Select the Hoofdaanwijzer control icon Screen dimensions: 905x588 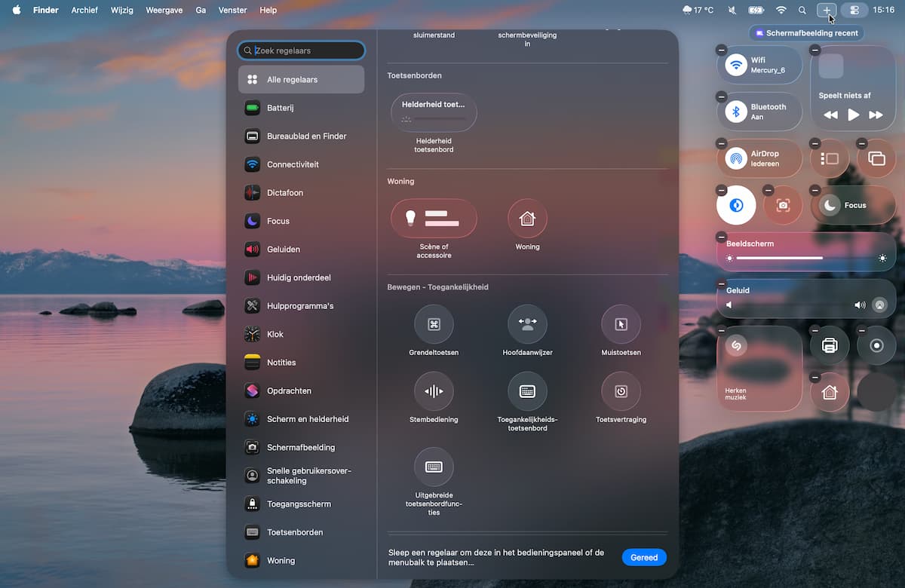click(x=527, y=324)
